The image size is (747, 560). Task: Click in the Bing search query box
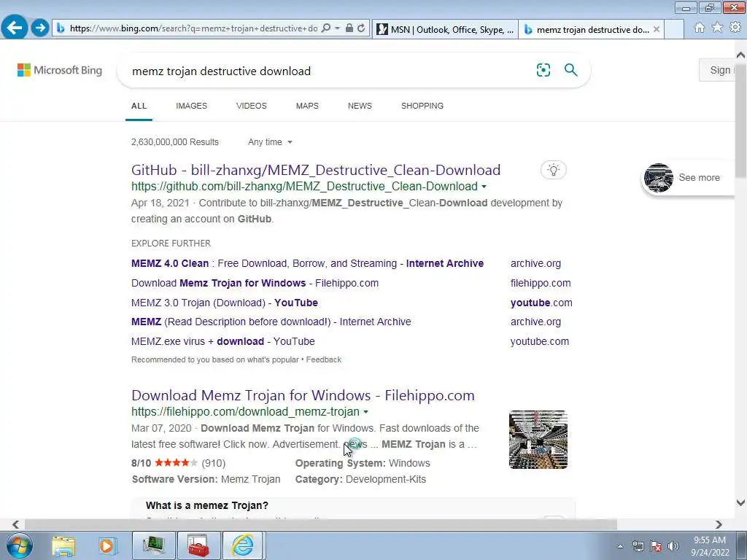(x=324, y=71)
